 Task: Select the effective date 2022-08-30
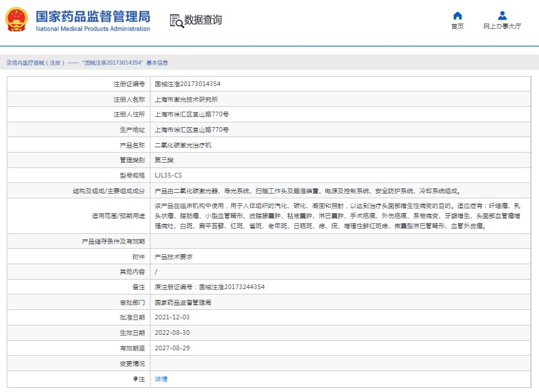point(172,333)
